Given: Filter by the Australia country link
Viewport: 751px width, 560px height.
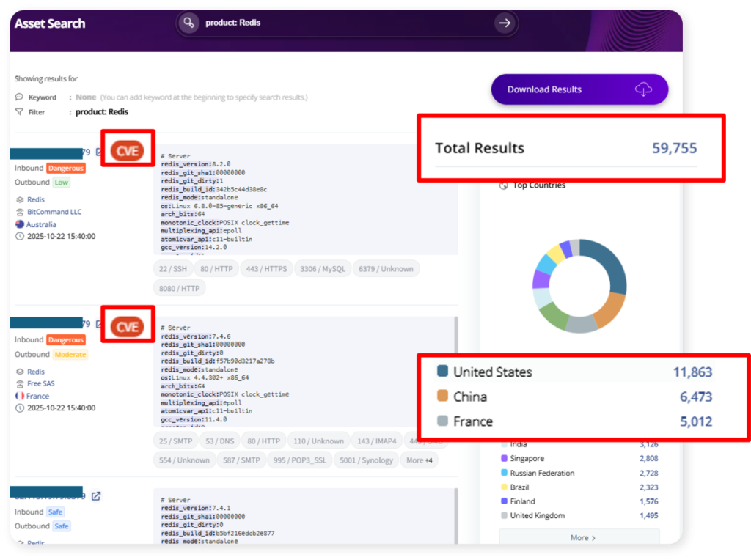Looking at the screenshot, I should pos(41,224).
